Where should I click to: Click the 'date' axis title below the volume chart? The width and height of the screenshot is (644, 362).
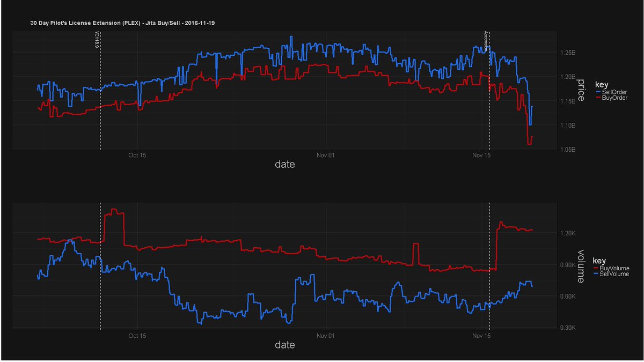pos(284,345)
